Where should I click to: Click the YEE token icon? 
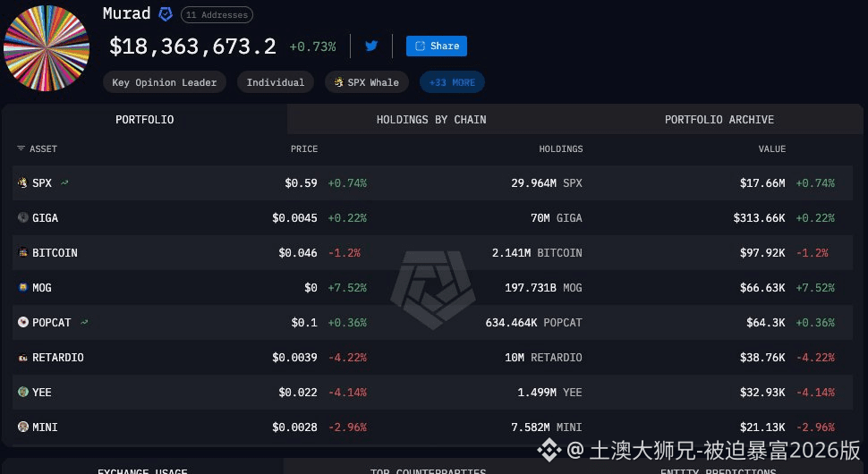(x=22, y=392)
